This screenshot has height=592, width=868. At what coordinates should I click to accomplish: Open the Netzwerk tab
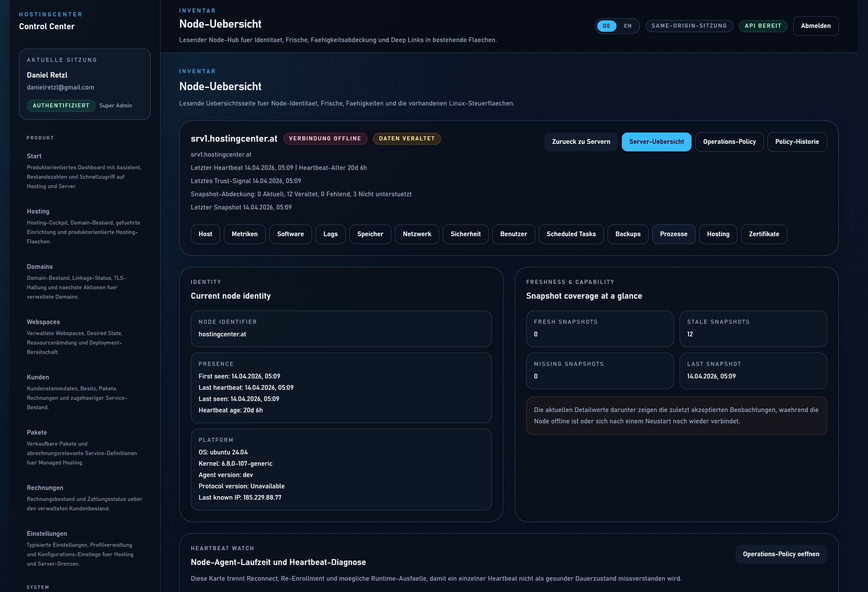[x=417, y=234]
